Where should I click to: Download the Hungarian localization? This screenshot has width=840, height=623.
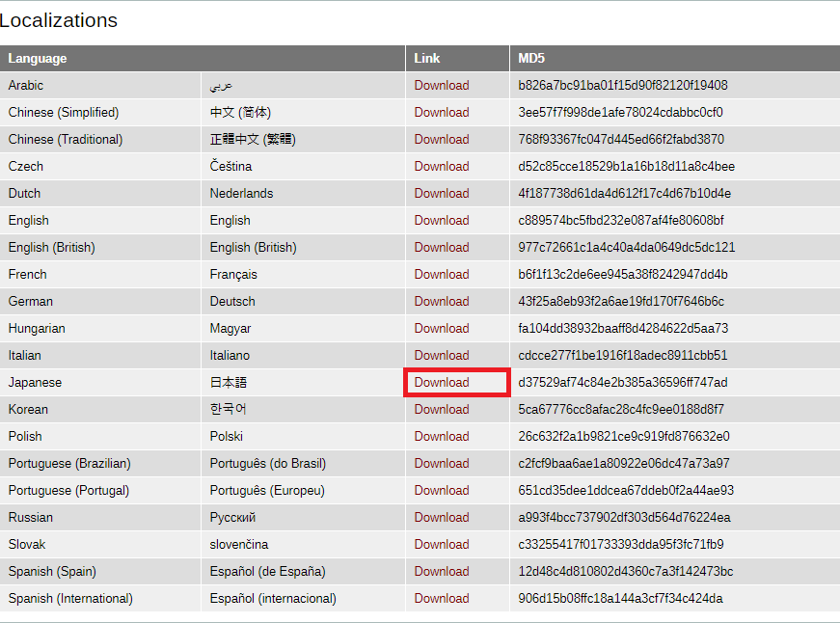[x=442, y=328]
